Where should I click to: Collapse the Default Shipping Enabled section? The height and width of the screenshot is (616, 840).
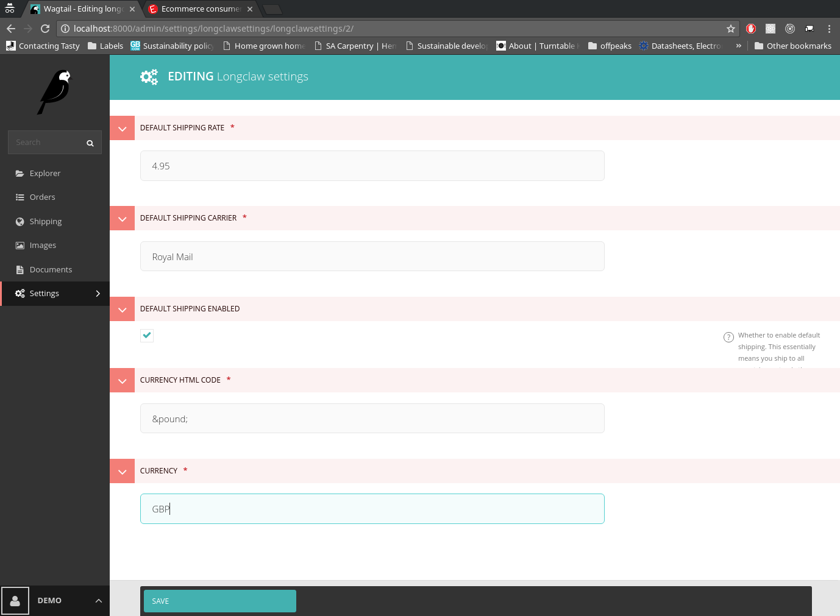pyautogui.click(x=123, y=309)
